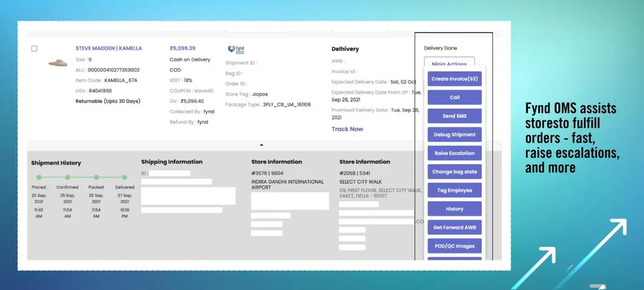Select the Call action
Viewport: 644px width, 290px height.
tap(455, 98)
